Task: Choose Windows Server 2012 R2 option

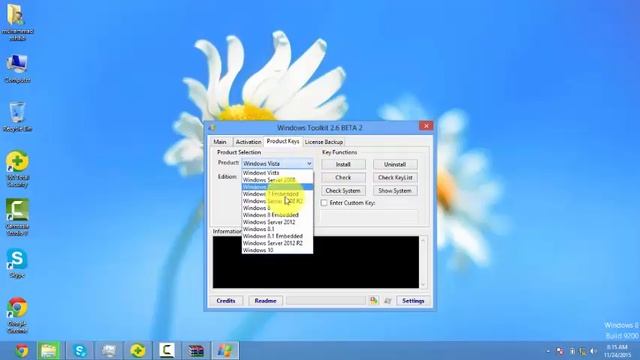Action: click(x=277, y=243)
